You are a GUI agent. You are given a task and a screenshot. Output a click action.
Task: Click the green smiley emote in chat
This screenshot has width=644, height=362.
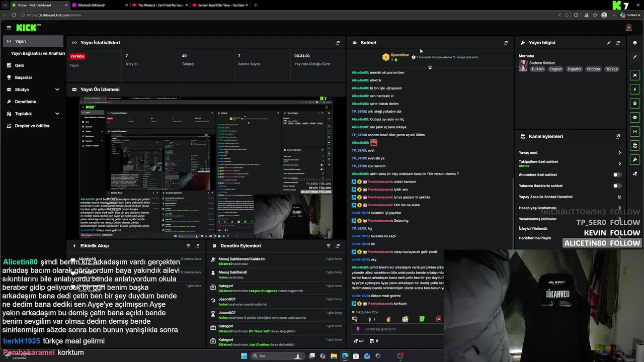(422, 319)
